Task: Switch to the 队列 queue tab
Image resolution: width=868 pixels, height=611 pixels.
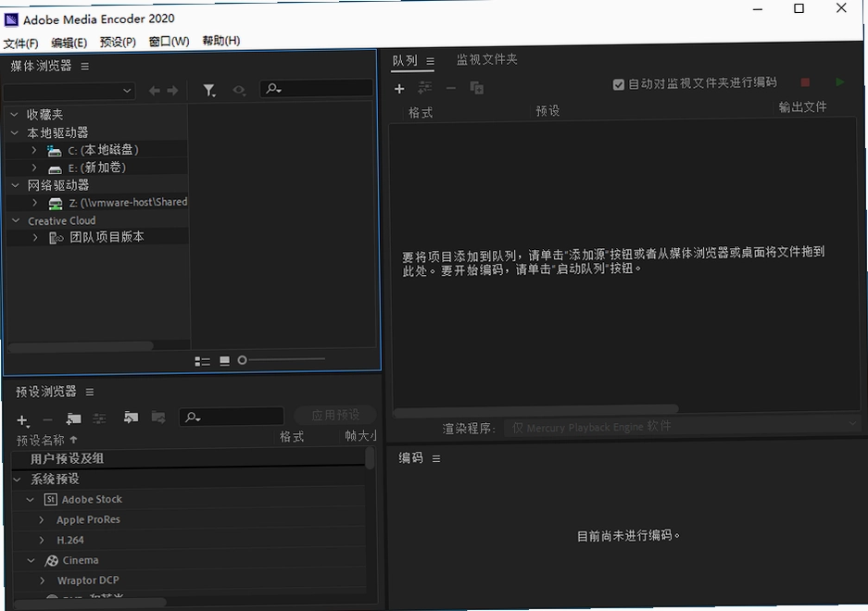Action: pos(405,61)
